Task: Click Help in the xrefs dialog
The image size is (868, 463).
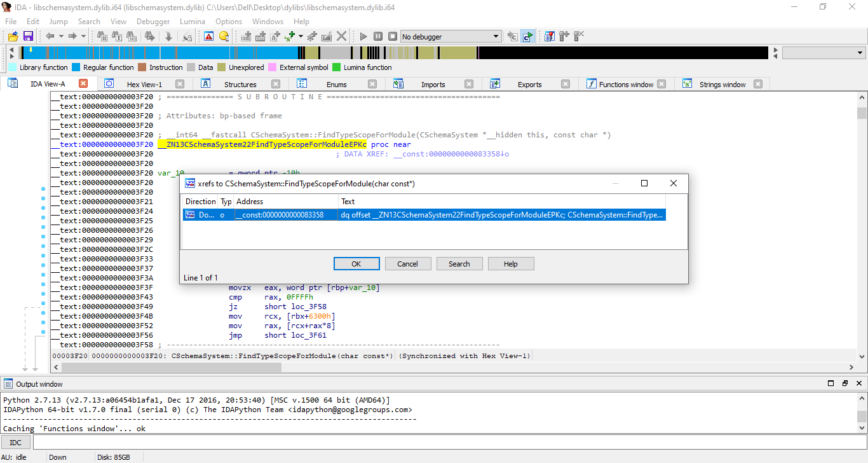Action: click(511, 264)
